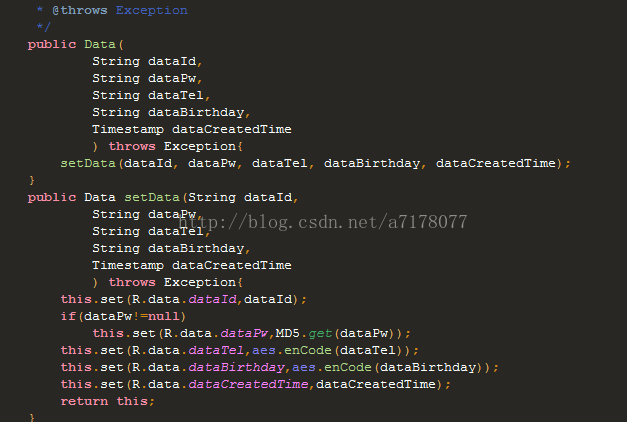Click 'Timestamp dataCreatedTime' in the setData method signature
Viewport: 627px width, 422px height.
(x=192, y=266)
